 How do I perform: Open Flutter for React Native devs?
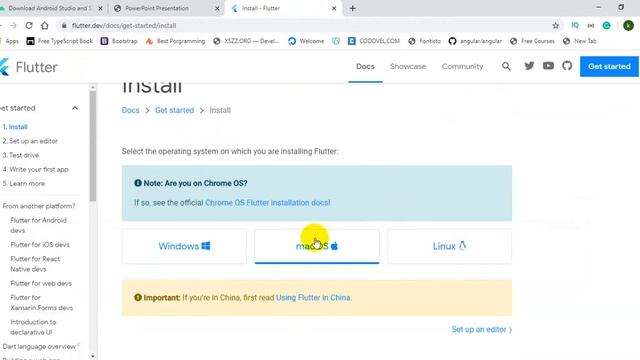point(35,264)
